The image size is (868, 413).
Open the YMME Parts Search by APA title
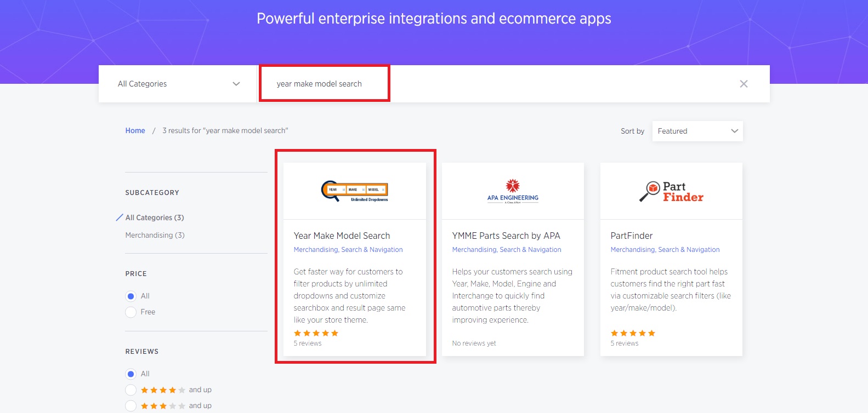click(506, 236)
